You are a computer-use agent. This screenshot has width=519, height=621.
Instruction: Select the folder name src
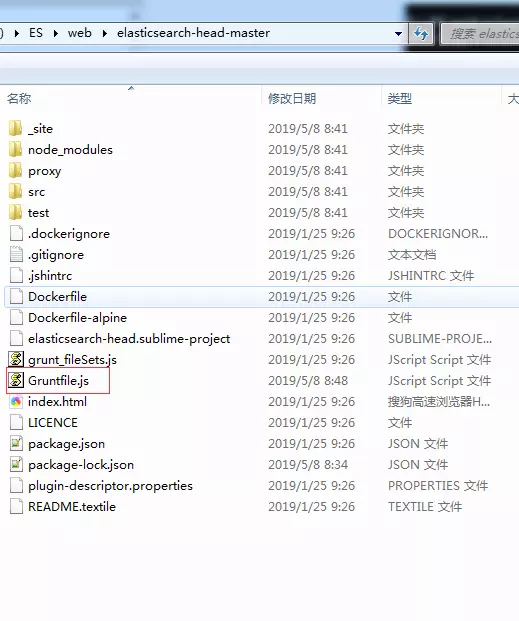pos(36,192)
